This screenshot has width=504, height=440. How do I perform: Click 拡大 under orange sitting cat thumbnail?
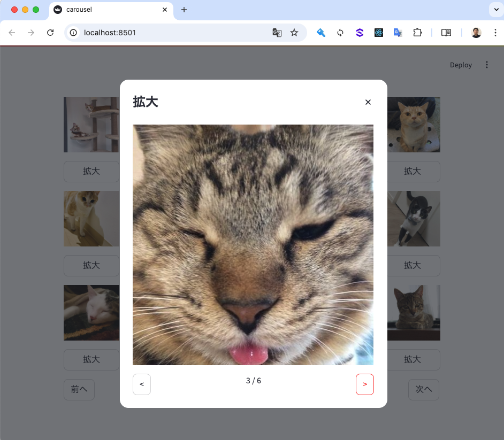point(414,172)
